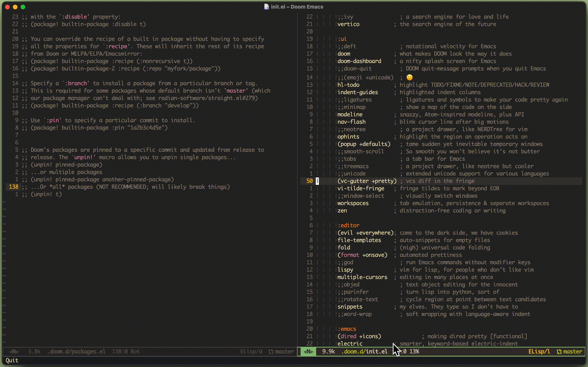
Task: Click the block cursor on the vc-gutter line
Action: tap(317, 181)
